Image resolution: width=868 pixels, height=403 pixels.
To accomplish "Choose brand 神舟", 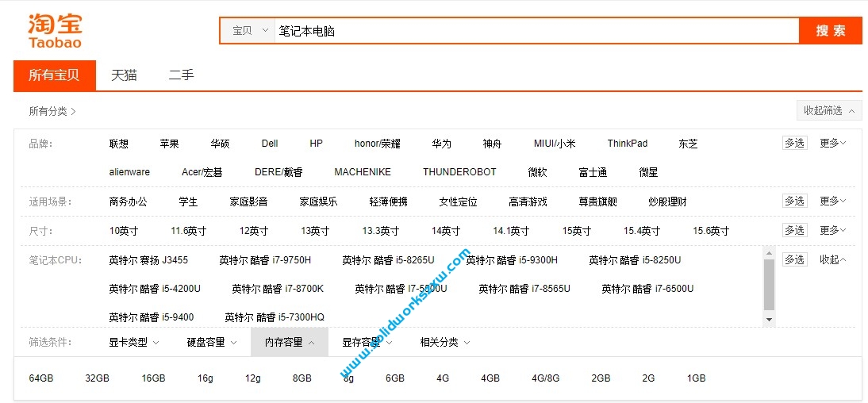I will coord(492,144).
